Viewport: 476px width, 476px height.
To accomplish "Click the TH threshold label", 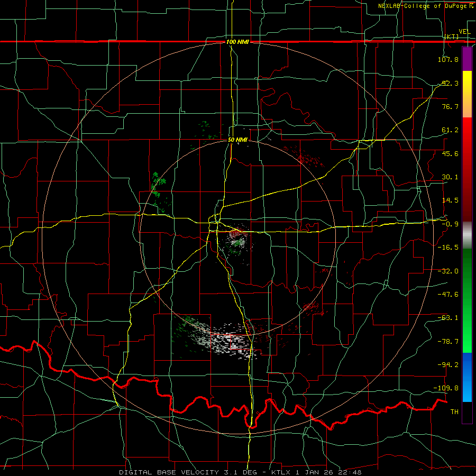I will tap(454, 412).
